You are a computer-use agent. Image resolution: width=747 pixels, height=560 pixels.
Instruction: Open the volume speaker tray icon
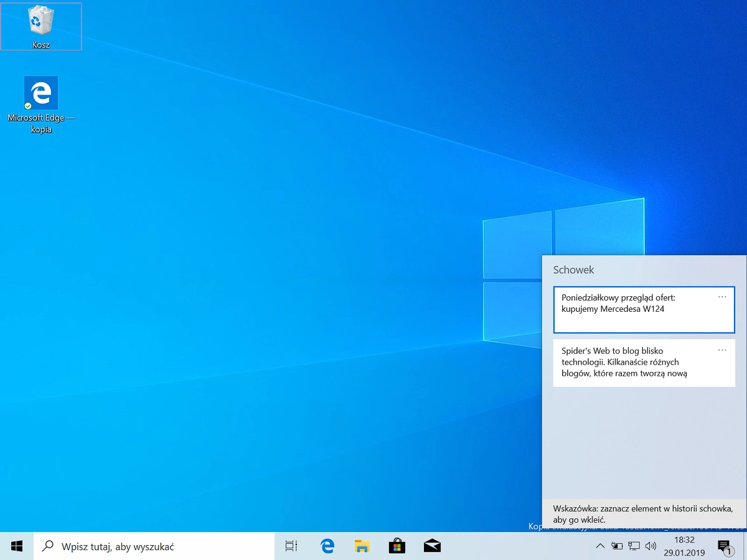coord(651,546)
